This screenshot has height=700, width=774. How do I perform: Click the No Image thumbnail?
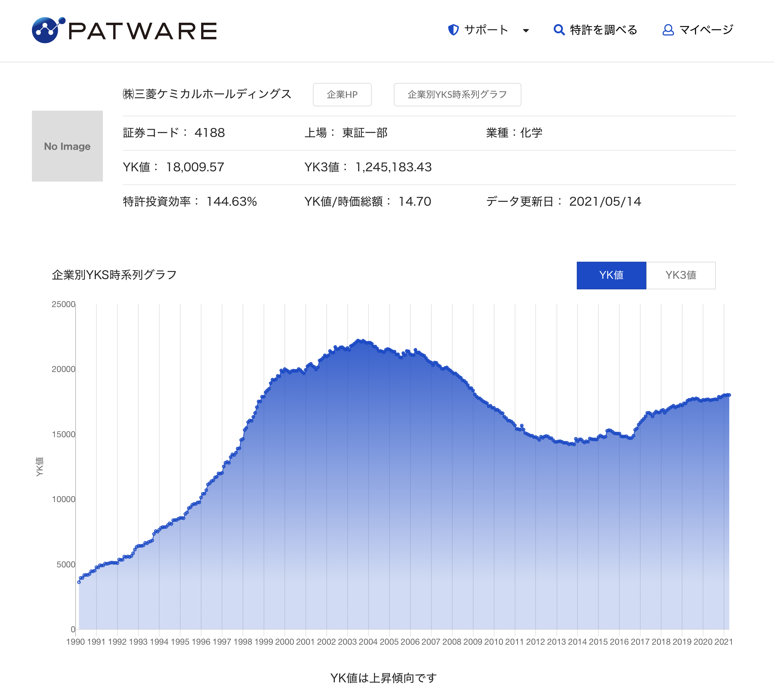coord(67,146)
